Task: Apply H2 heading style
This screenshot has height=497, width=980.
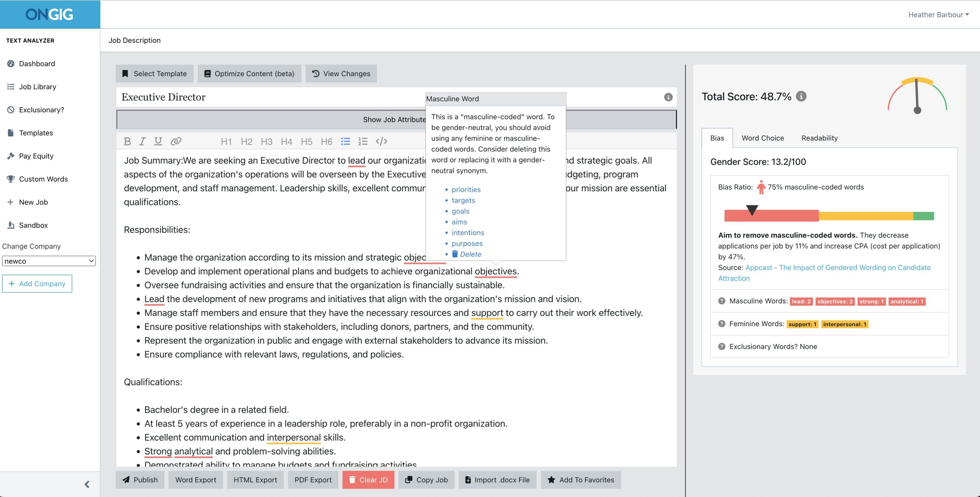Action: 247,142
